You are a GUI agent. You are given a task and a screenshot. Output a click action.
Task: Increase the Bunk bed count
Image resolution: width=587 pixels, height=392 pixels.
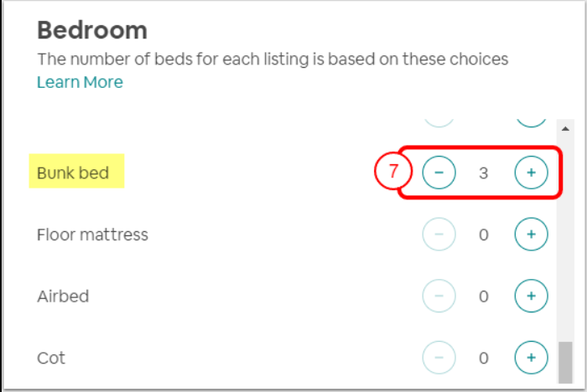tap(530, 173)
